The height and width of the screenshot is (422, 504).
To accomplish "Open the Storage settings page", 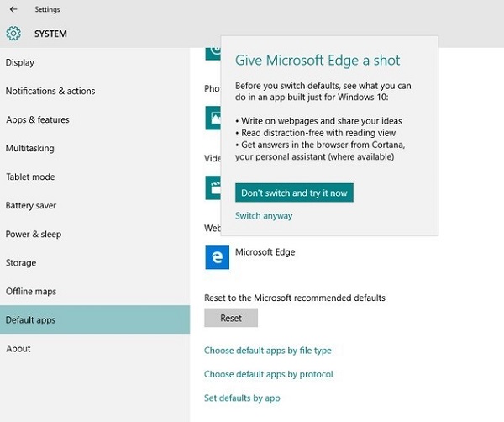I will click(x=21, y=262).
